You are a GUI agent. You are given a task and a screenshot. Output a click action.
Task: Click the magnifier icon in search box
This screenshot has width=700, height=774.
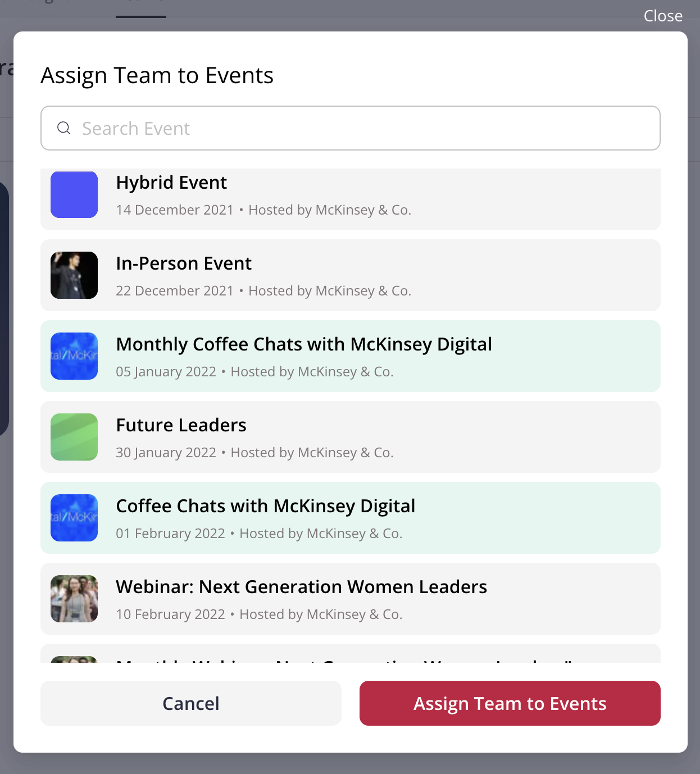pyautogui.click(x=64, y=128)
